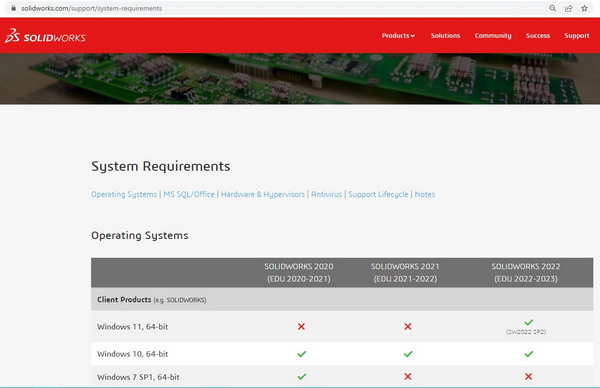The height and width of the screenshot is (388, 600).
Task: Click the red X for Windows 7 under 2022
Action: point(528,377)
